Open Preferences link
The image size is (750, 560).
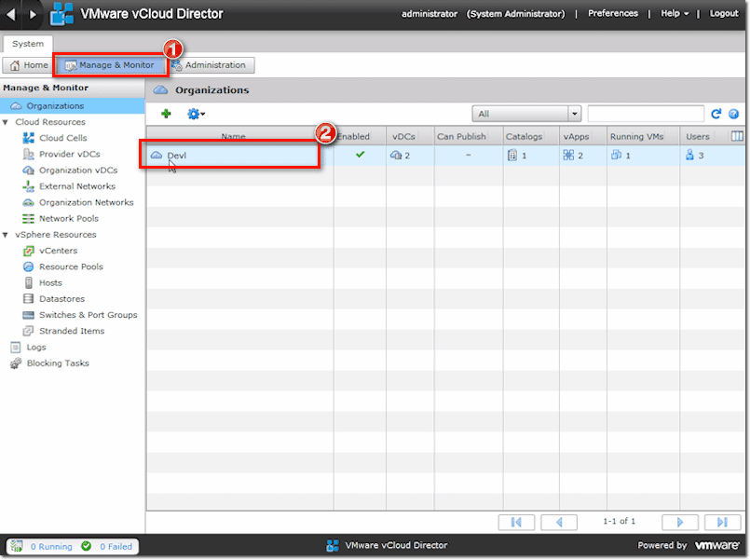(x=613, y=13)
